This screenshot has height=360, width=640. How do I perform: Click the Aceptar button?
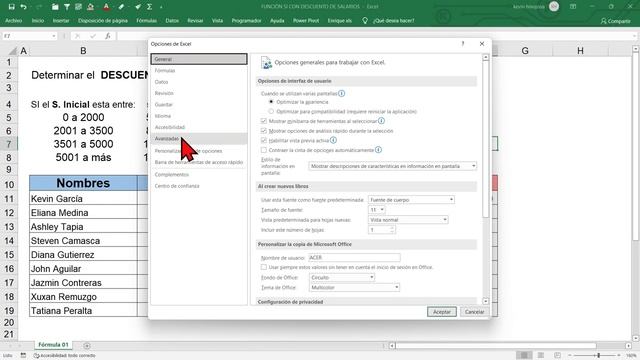(442, 312)
